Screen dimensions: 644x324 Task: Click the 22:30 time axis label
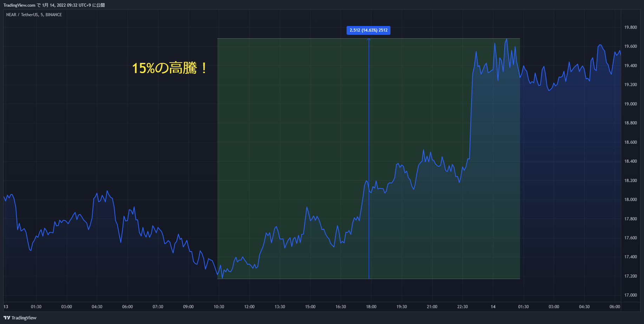click(462, 307)
